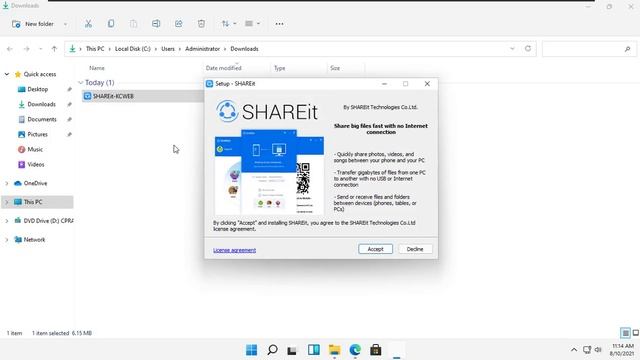The width and height of the screenshot is (640, 360).
Task: Switch to large icons view in status bar
Action: [x=636, y=333]
